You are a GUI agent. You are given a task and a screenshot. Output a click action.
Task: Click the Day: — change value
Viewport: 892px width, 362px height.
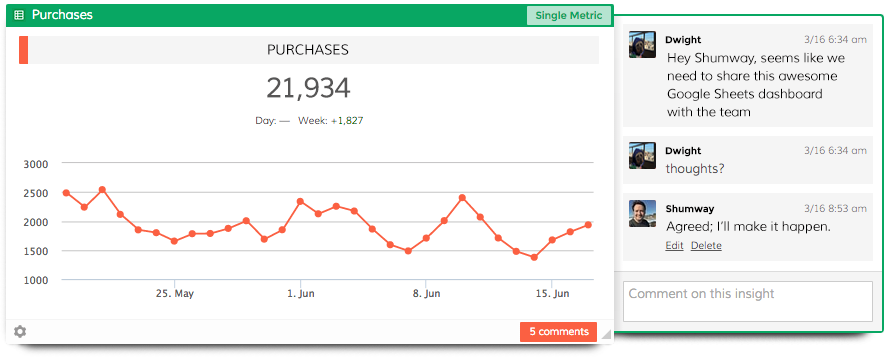(272, 121)
